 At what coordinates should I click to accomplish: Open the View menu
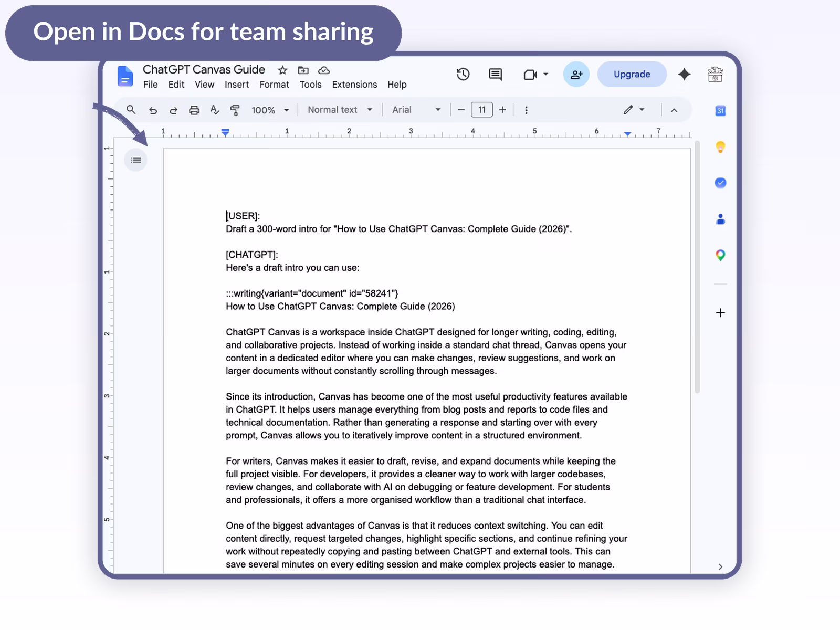click(204, 85)
